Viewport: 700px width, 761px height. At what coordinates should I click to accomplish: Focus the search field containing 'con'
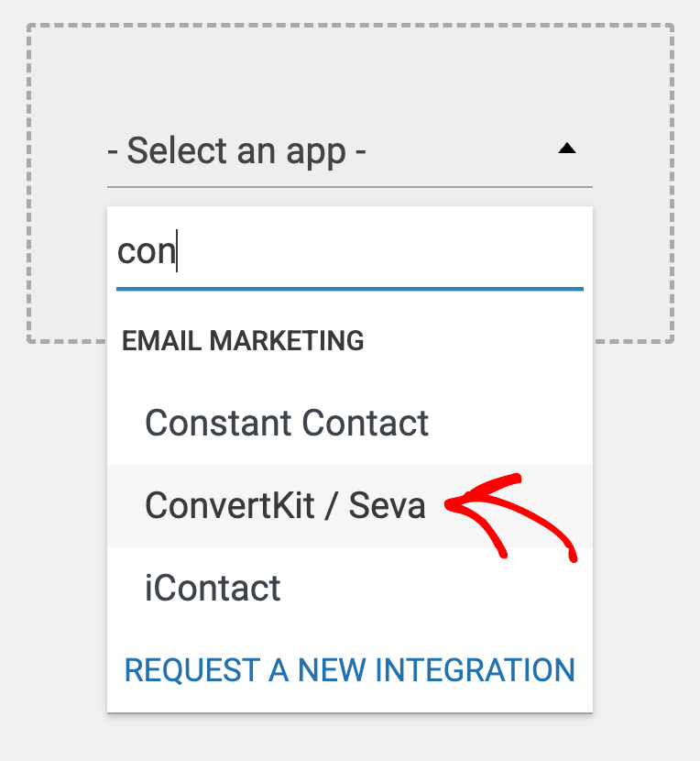[349, 251]
